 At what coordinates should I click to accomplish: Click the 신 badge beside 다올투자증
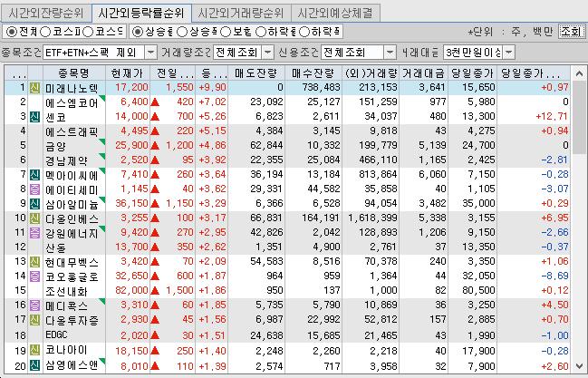tap(34, 320)
